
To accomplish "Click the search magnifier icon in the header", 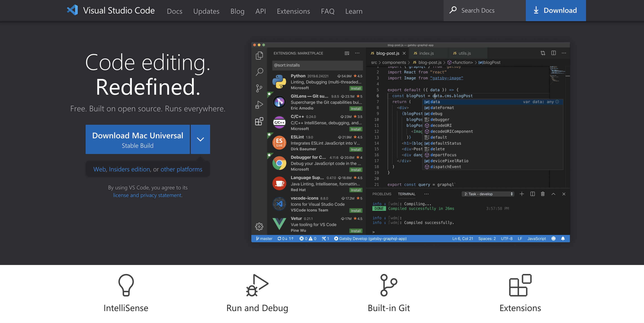I will point(453,10).
